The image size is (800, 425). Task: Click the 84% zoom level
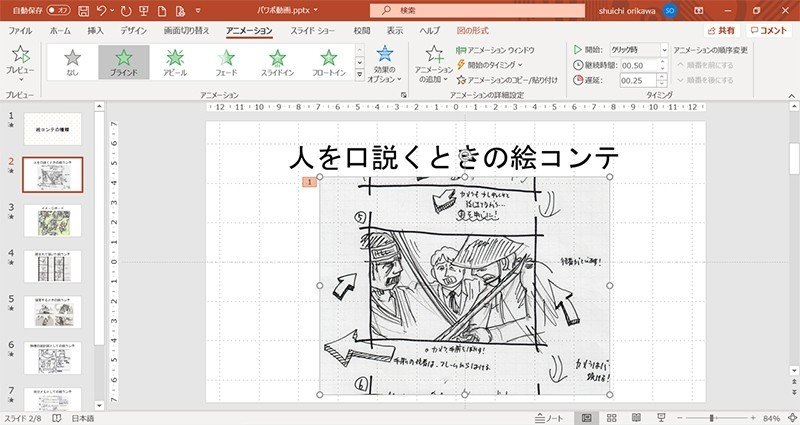pyautogui.click(x=771, y=418)
